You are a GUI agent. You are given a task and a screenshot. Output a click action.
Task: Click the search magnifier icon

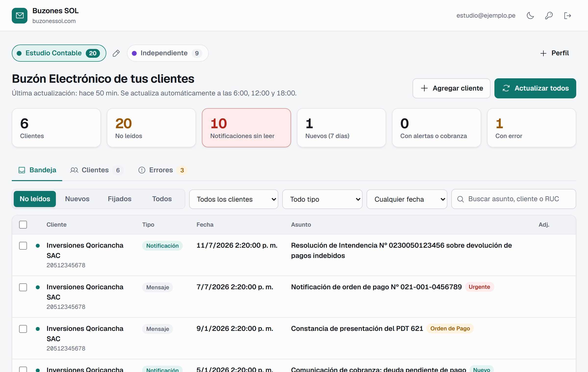click(x=461, y=199)
